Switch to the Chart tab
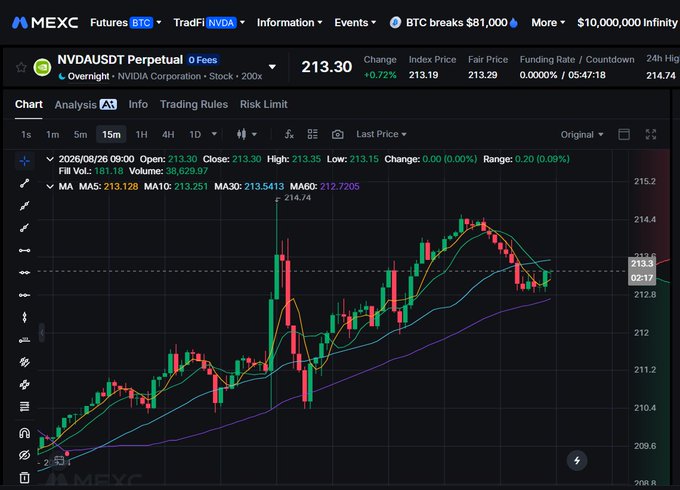This screenshot has height=490, width=680. [29, 105]
